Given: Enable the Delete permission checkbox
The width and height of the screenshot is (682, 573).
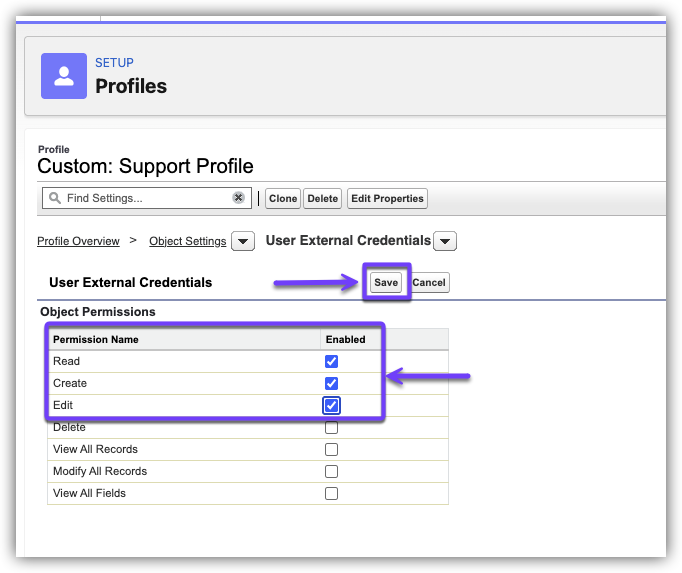Looking at the screenshot, I should pos(331,428).
